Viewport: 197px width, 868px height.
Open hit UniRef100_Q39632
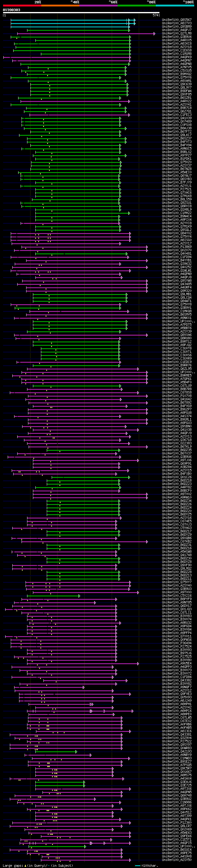[177, 264]
